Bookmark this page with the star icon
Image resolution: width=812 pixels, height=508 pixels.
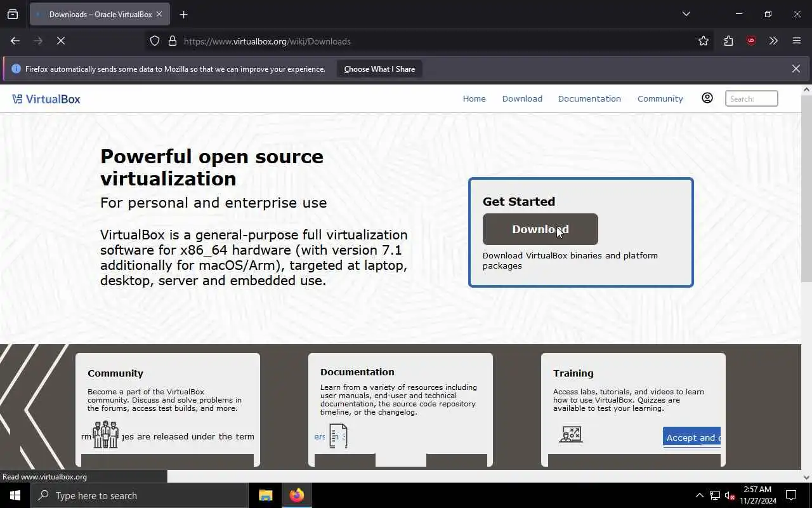(704, 41)
